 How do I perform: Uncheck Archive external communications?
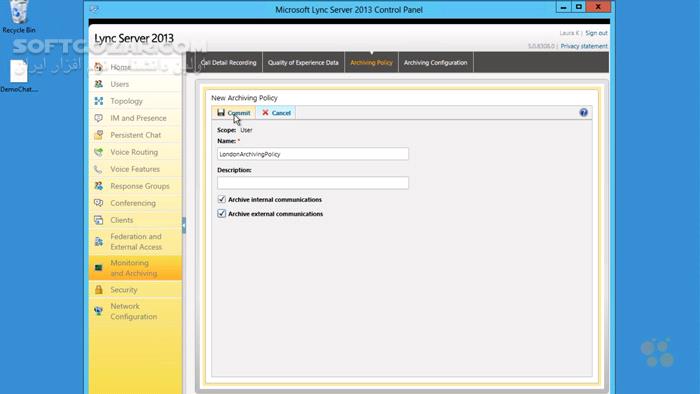pyautogui.click(x=221, y=213)
